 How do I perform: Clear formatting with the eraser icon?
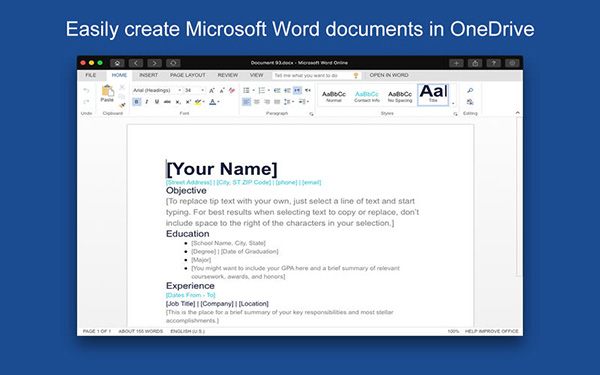coord(232,90)
